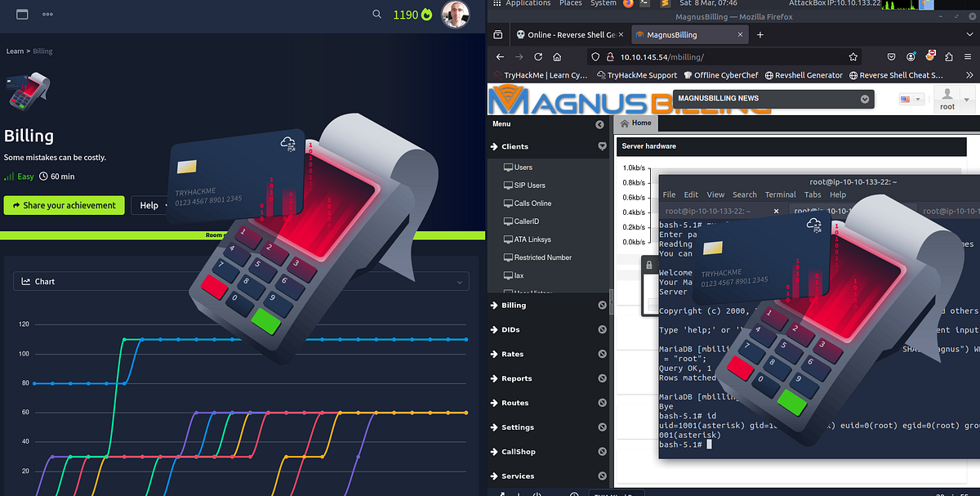
Task: Open the Firefox hamburger application menu
Action: click(x=969, y=57)
